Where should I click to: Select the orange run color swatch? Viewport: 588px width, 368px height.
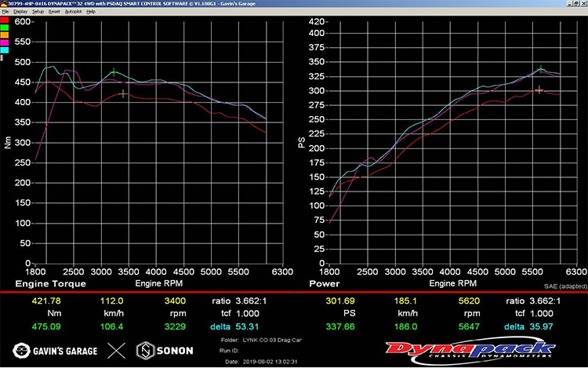click(x=5, y=35)
